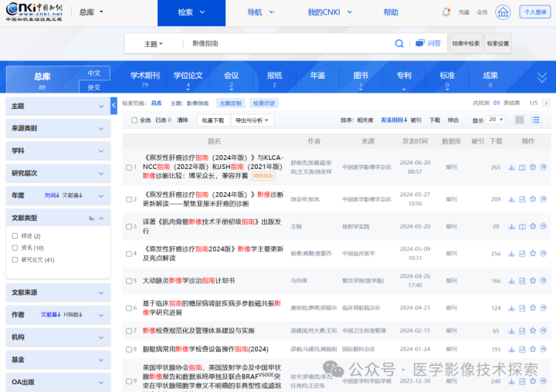Change the display count 20 dropdown
This screenshot has height=392, width=556.
click(x=495, y=120)
